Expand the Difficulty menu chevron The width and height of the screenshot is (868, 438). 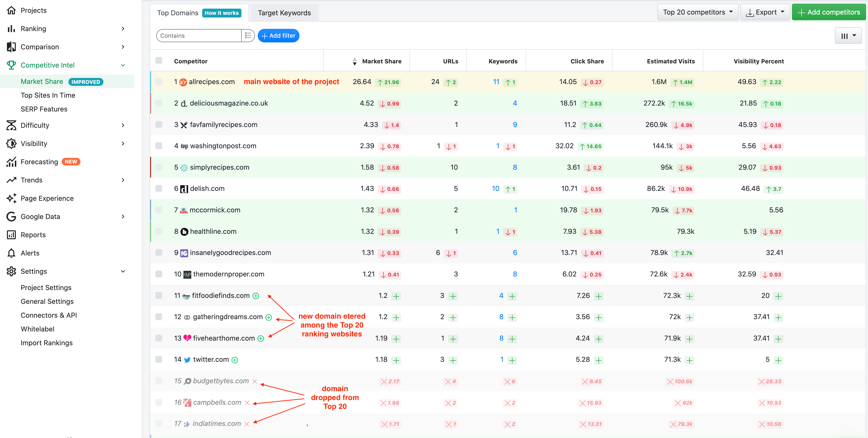coord(123,125)
